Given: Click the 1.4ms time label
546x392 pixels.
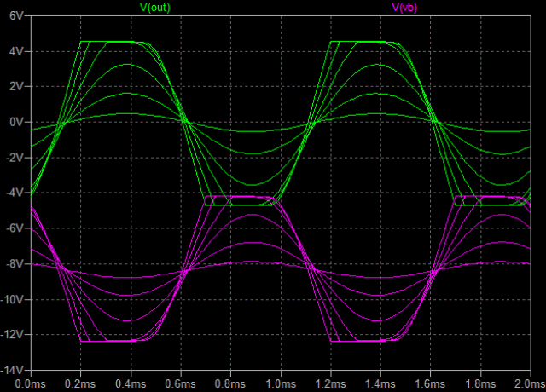Looking at the screenshot, I should point(380,384).
